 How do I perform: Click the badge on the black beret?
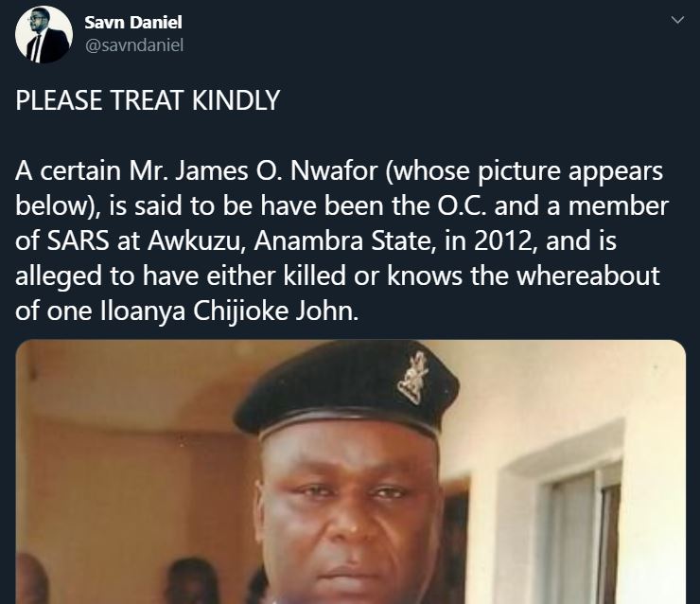(x=413, y=378)
